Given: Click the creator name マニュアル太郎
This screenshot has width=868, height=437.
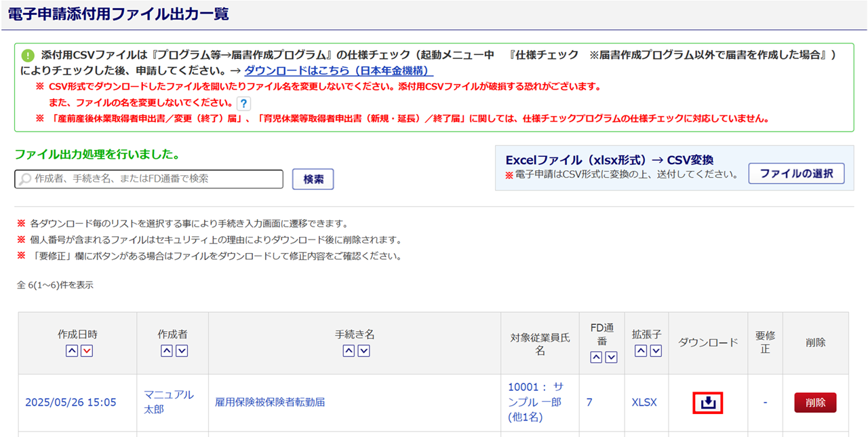Looking at the screenshot, I should (x=168, y=402).
